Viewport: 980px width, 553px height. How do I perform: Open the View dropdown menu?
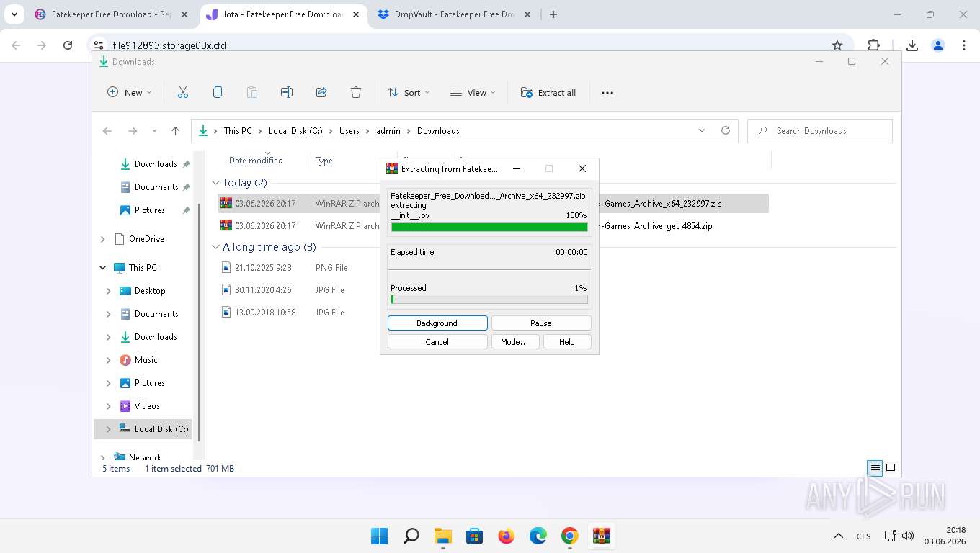point(473,92)
